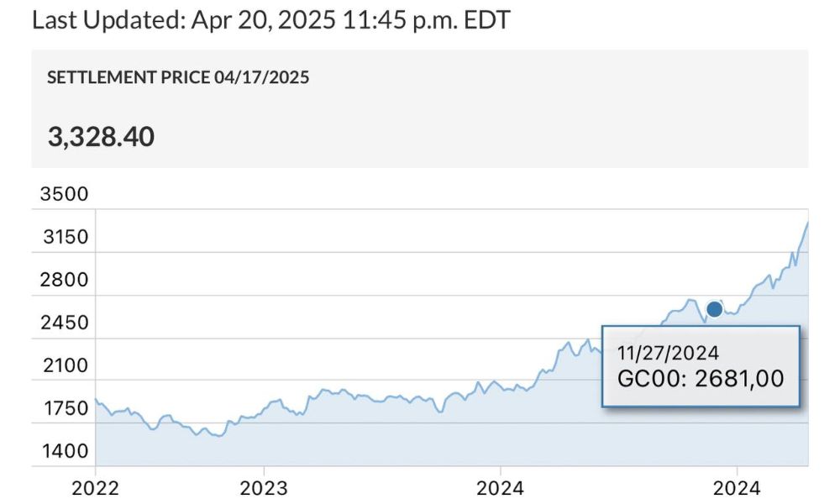Click the highest peak of the price line

tap(807, 223)
